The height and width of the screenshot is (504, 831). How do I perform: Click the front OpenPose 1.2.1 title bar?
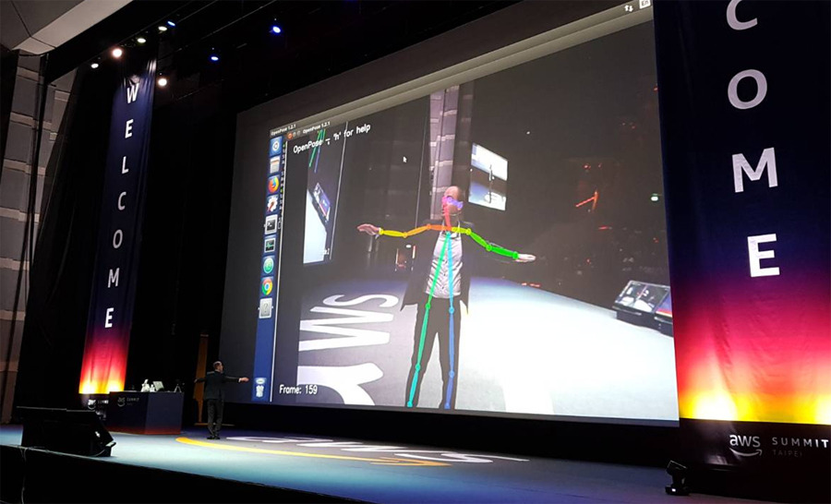317,127
